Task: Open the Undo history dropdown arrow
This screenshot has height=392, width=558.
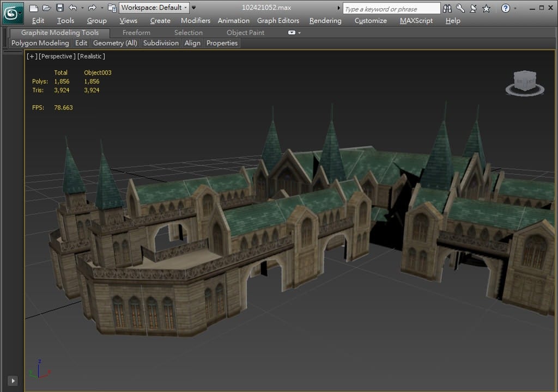Action: pos(82,8)
